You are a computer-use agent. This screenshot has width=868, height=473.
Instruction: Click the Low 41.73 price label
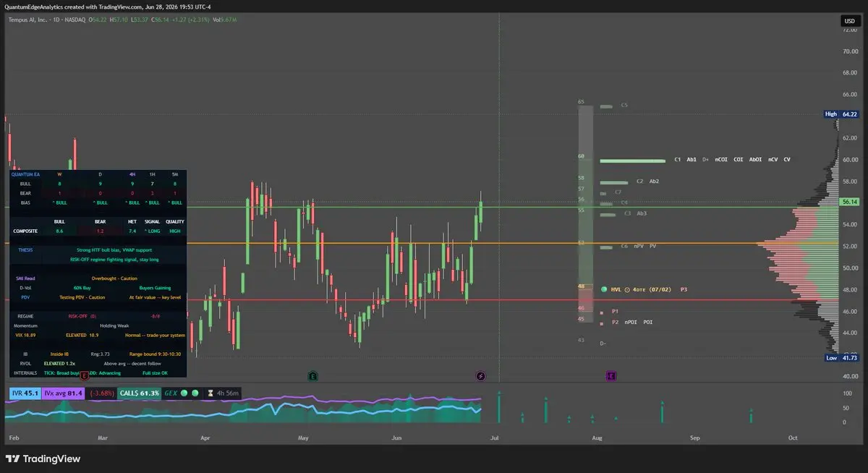pyautogui.click(x=842, y=358)
